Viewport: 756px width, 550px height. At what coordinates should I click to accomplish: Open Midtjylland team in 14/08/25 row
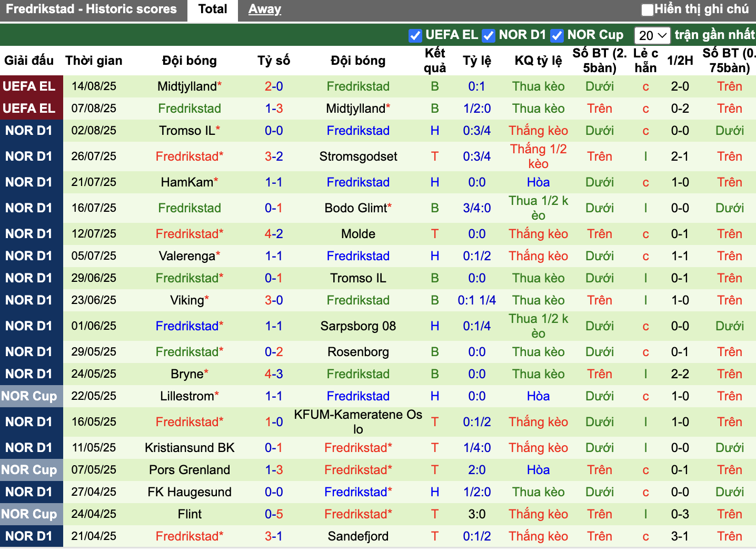tap(187, 86)
